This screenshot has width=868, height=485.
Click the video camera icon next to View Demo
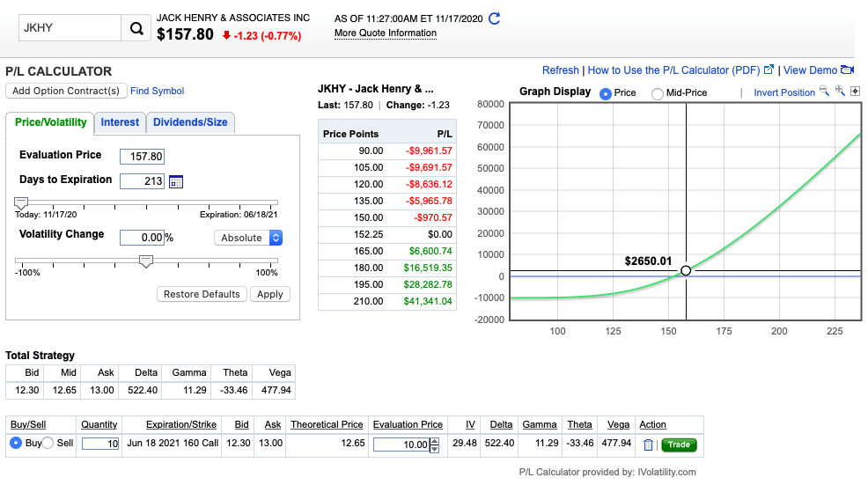pos(847,70)
